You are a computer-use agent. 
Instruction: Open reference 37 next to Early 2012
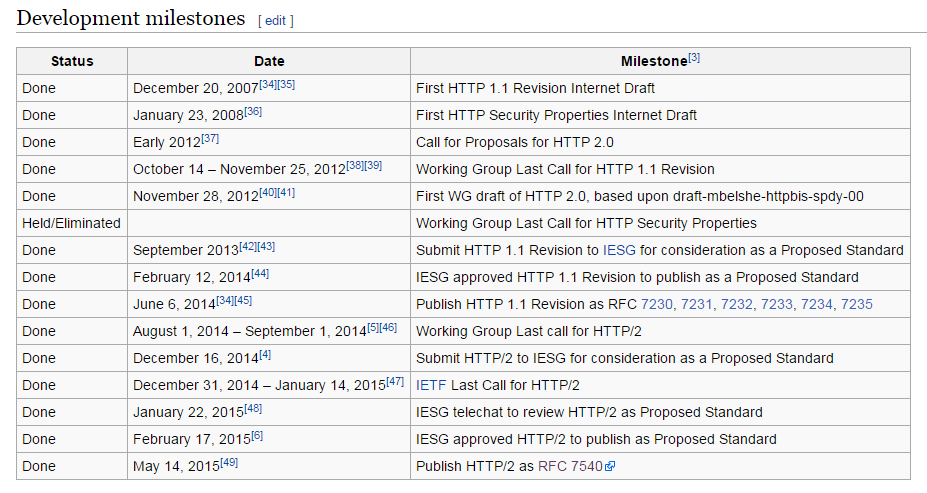click(210, 139)
